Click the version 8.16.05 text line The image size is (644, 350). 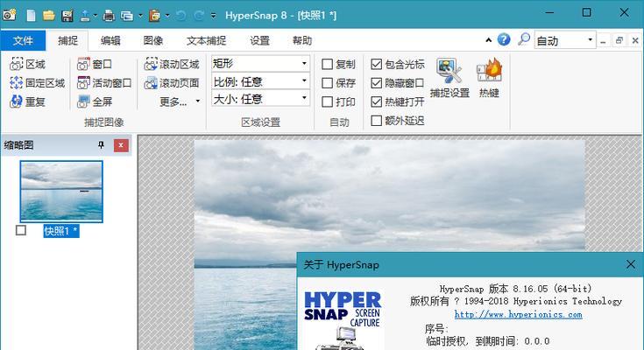click(x=516, y=289)
